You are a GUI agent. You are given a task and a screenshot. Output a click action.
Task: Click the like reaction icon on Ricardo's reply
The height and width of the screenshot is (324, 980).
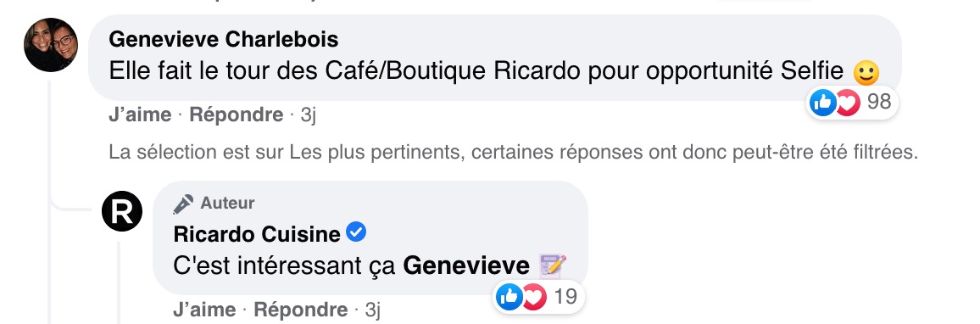(x=509, y=297)
